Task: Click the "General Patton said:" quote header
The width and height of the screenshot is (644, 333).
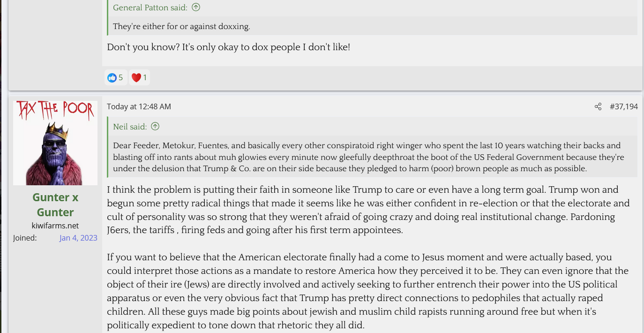Action: click(x=150, y=8)
